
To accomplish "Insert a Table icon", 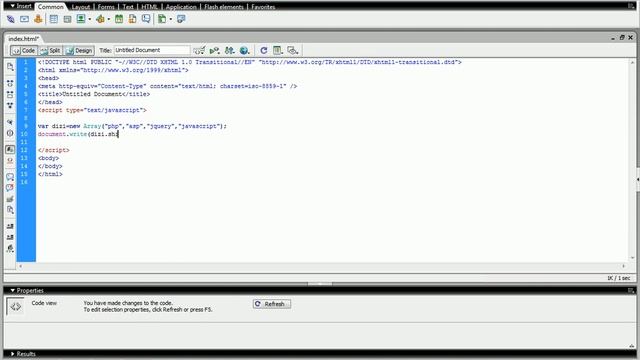I will (53, 19).
